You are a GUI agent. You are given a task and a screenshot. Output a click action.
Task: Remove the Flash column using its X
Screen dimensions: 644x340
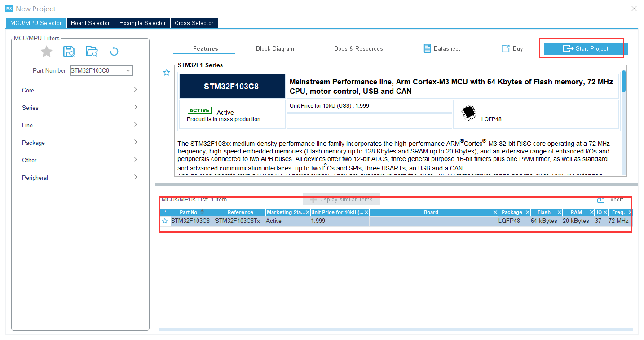[560, 213]
